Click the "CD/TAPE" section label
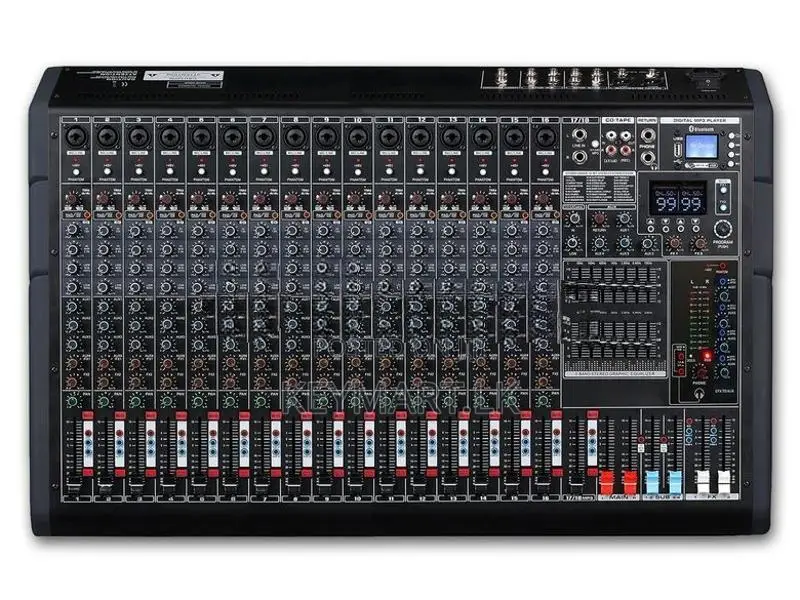The height and width of the screenshot is (600, 800). tap(618, 120)
